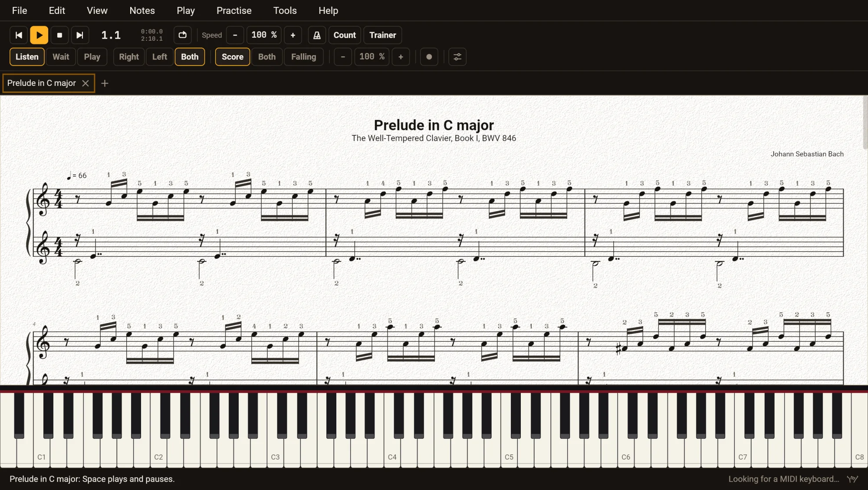The height and width of the screenshot is (490, 868).
Task: Open the Edit menu
Action: [x=57, y=10]
